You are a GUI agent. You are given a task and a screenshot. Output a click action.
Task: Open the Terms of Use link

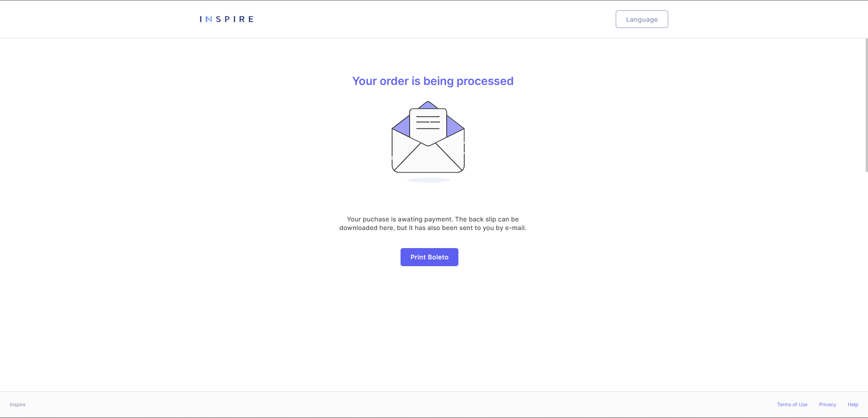click(x=792, y=404)
